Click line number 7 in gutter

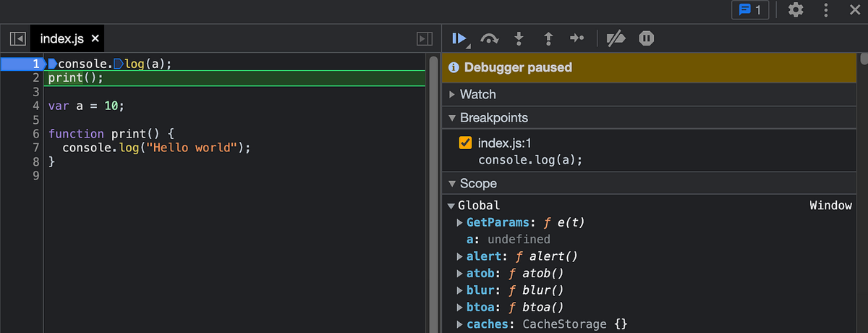pyautogui.click(x=35, y=148)
